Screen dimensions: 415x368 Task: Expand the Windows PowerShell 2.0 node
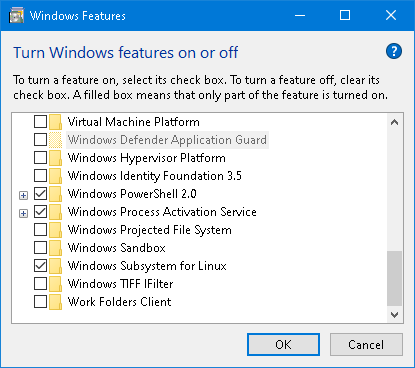click(x=23, y=195)
